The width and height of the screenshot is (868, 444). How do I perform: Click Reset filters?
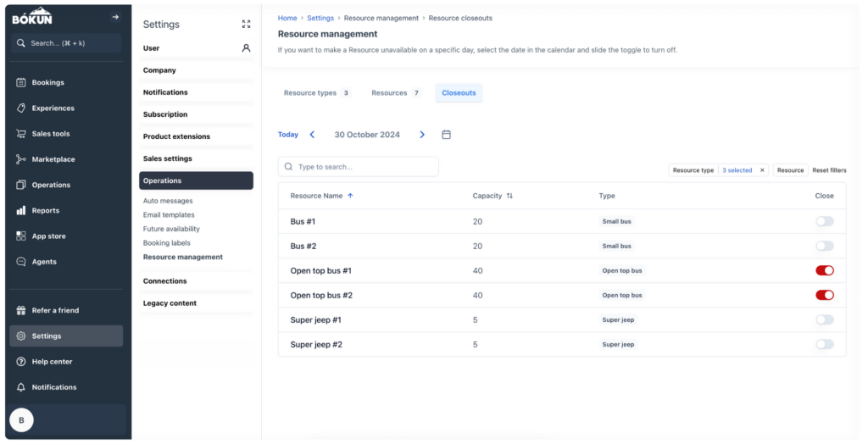(x=829, y=170)
